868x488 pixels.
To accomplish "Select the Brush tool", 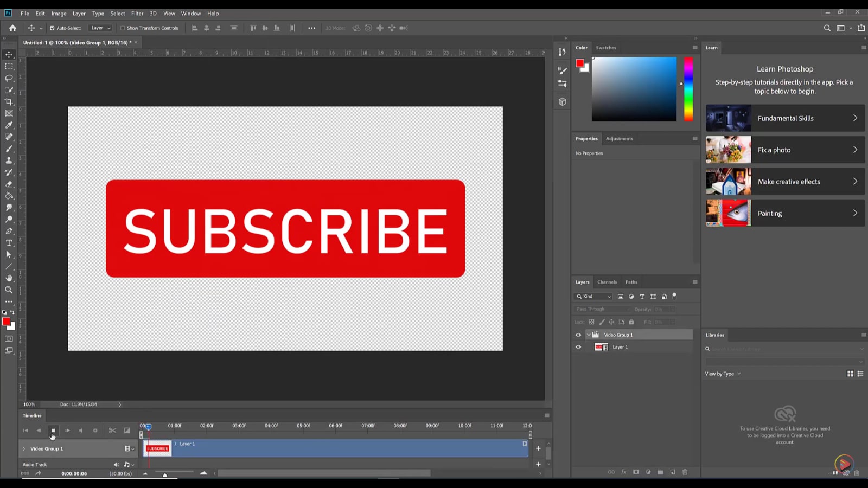I will point(9,149).
